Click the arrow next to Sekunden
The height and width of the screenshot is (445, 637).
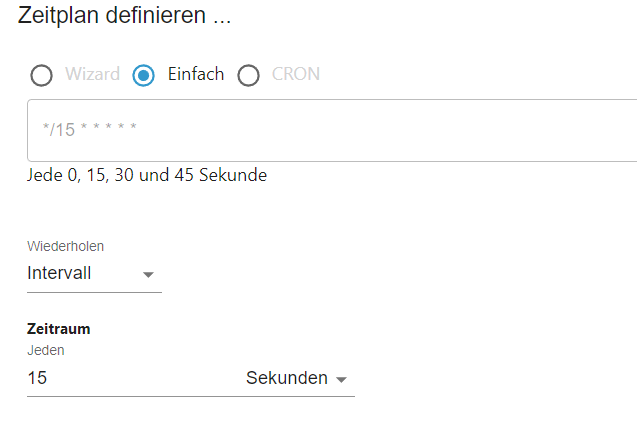(x=341, y=380)
